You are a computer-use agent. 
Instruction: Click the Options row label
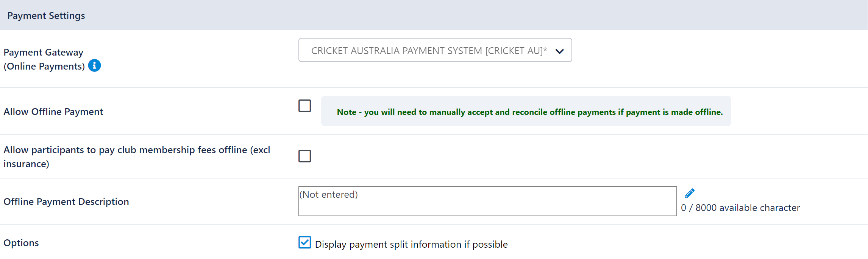click(21, 243)
